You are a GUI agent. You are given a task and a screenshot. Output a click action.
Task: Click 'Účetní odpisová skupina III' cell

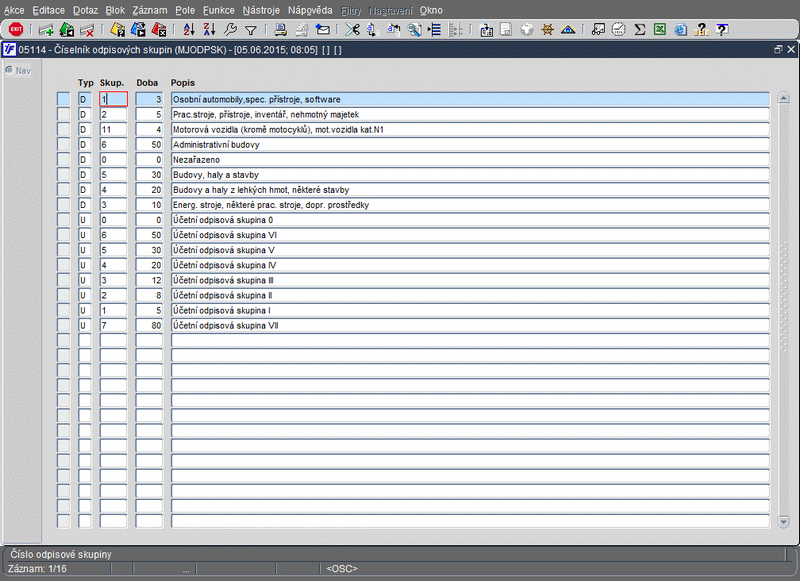pos(470,280)
